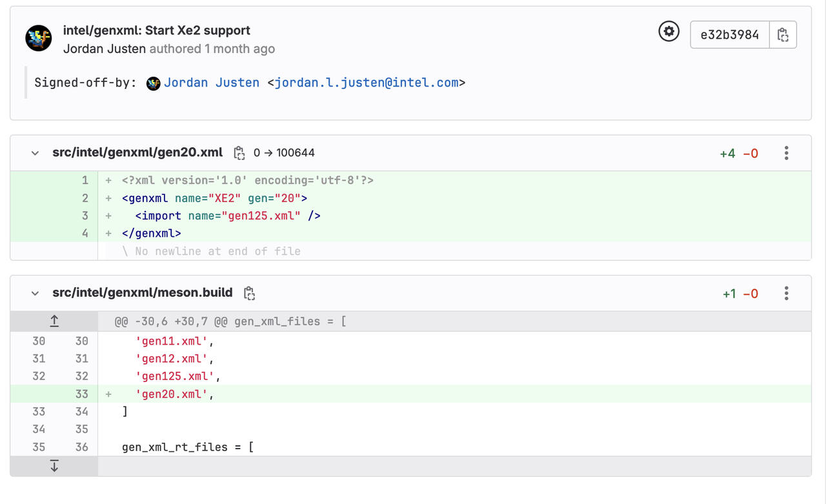Select line number 33 in meson.build
This screenshot has width=826, height=504.
[82, 394]
